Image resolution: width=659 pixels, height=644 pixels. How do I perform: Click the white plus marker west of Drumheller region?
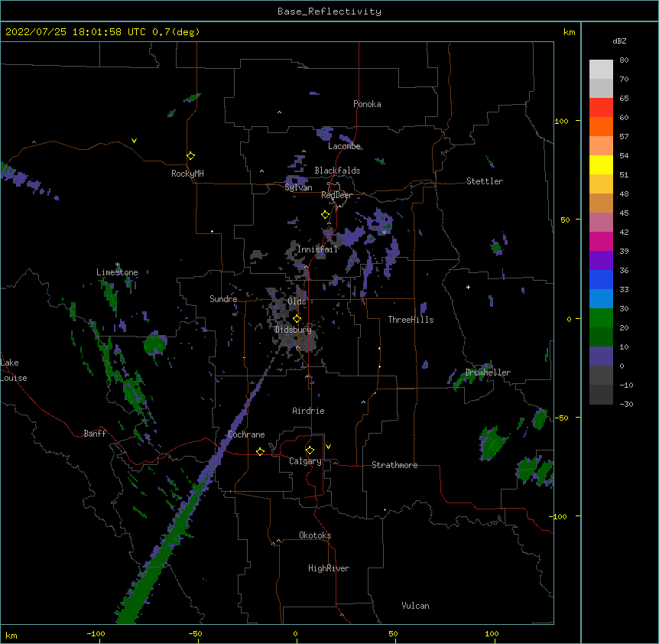tap(468, 287)
